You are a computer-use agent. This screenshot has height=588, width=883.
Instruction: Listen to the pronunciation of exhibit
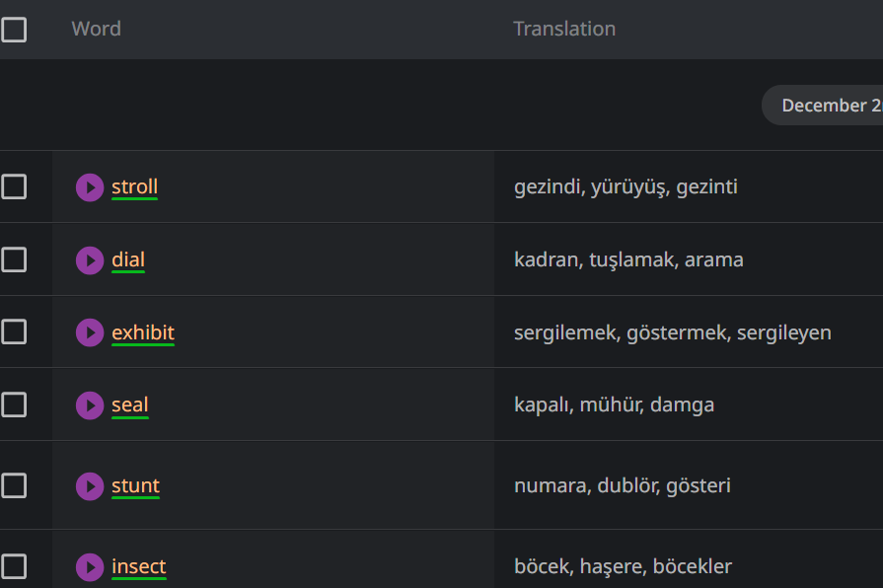pos(90,332)
